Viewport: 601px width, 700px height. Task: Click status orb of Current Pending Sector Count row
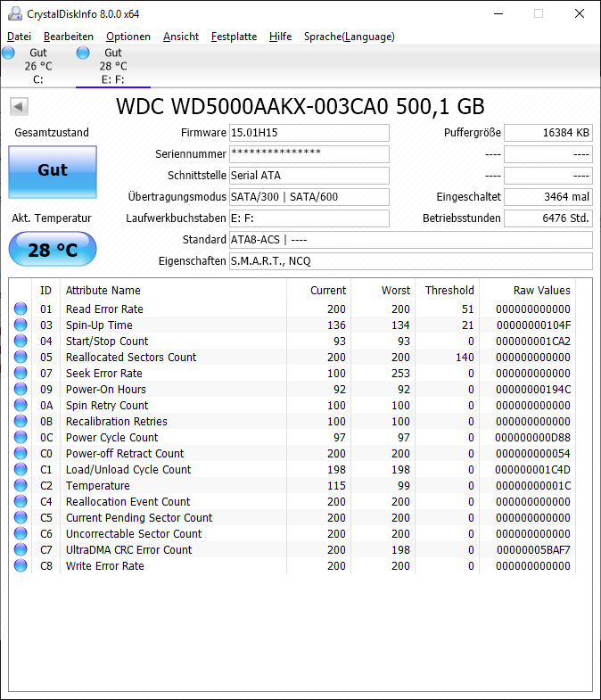tap(21, 517)
